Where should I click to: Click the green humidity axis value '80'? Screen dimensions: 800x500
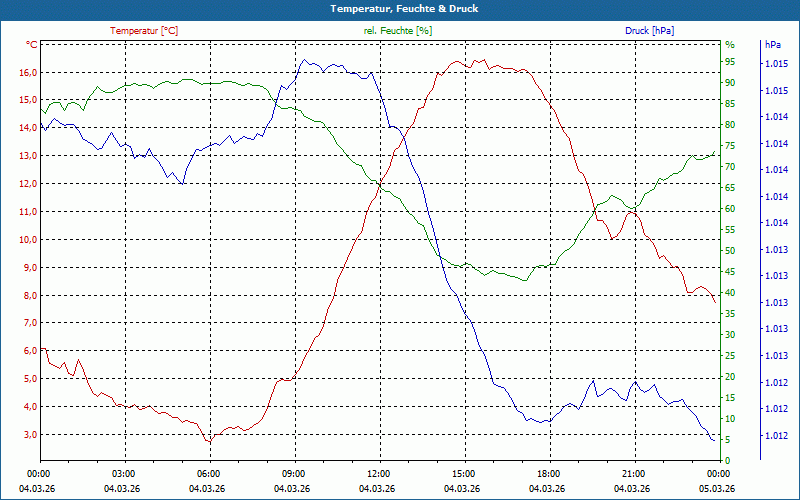[730, 125]
